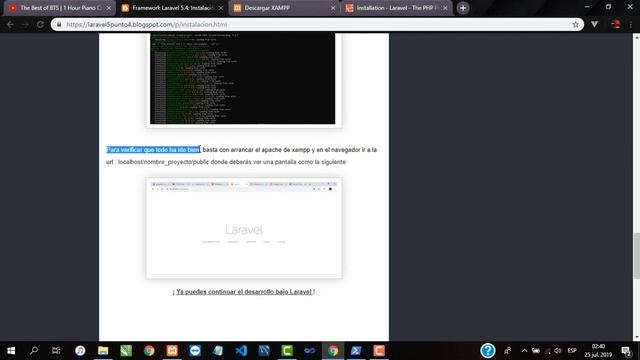Image resolution: width=640 pixels, height=360 pixels.
Task: Click the address bar URL field
Action: (x=316, y=24)
